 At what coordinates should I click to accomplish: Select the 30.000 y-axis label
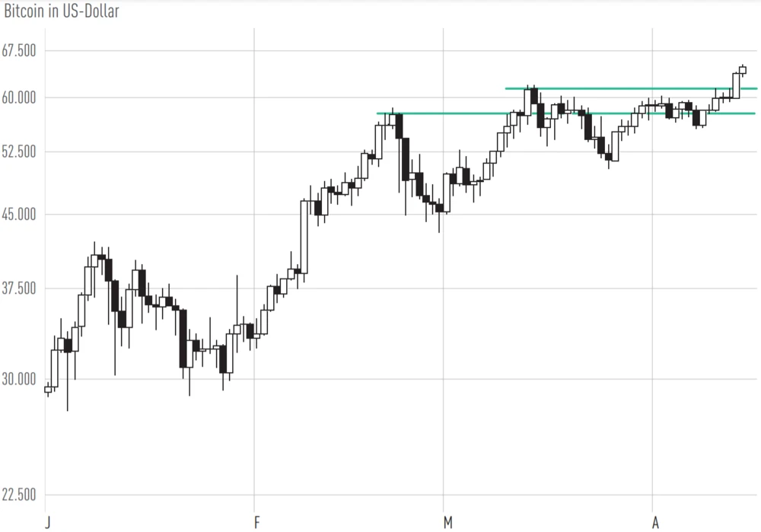coord(21,379)
